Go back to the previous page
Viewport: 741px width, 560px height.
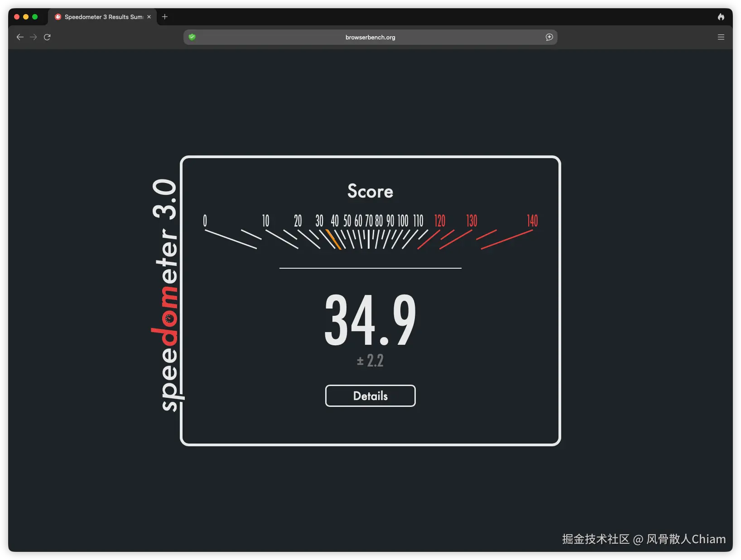pos(20,37)
